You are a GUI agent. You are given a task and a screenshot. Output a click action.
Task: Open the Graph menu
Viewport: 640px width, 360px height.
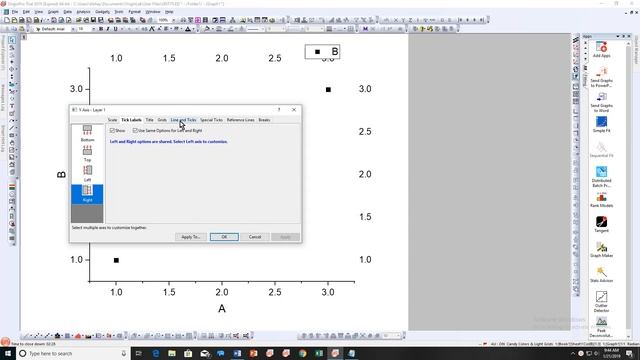coord(53,12)
